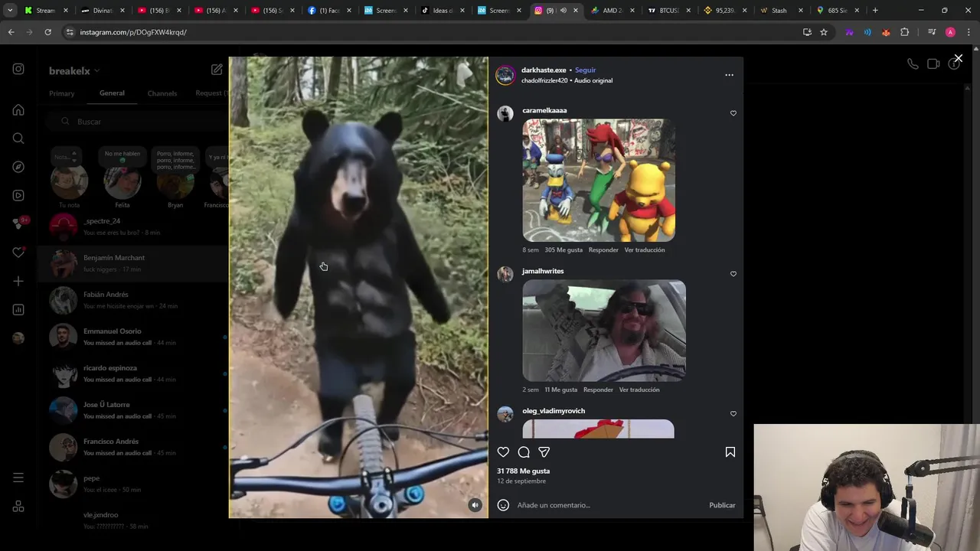
Task: Open the profile avatar in the sidebar
Action: pyautogui.click(x=18, y=338)
